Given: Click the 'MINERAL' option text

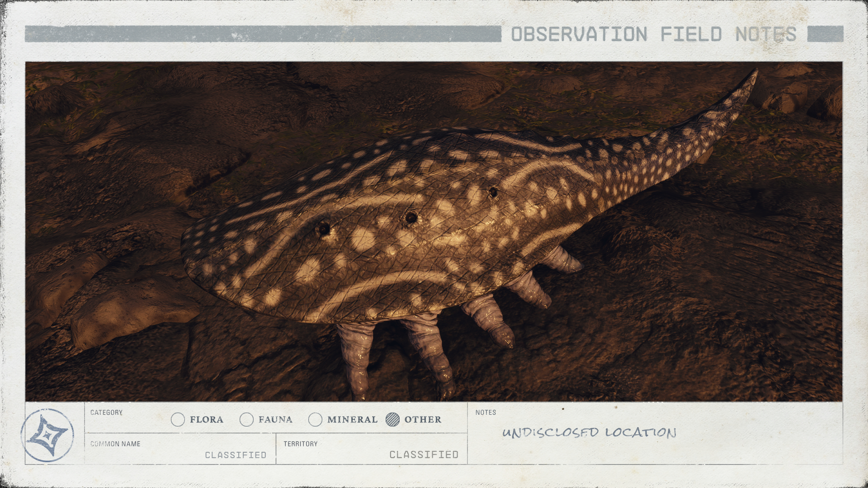Looking at the screenshot, I should click(x=353, y=420).
